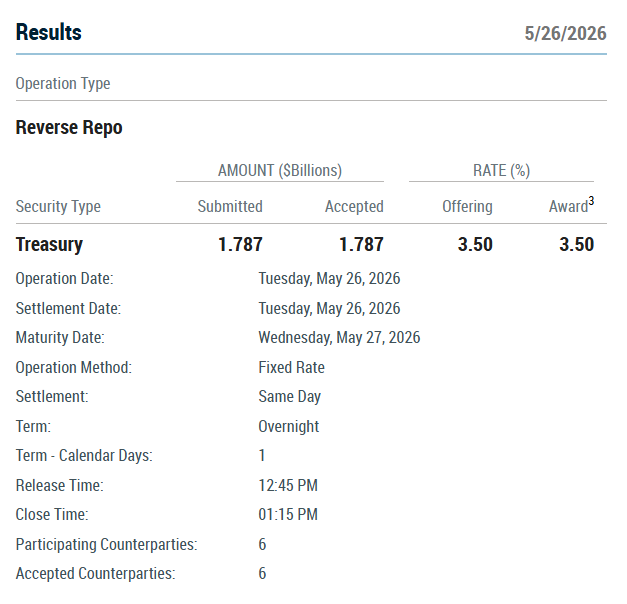Click the Security Type column header
This screenshot has width=627, height=604.
pos(58,207)
